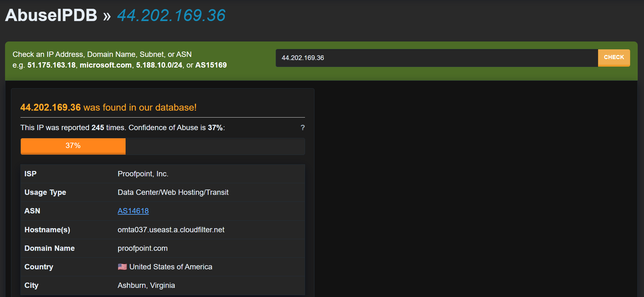Viewport: 644px width, 297px height.
Task: Click the example subnet 5.188.10.0/24
Action: 159,65
